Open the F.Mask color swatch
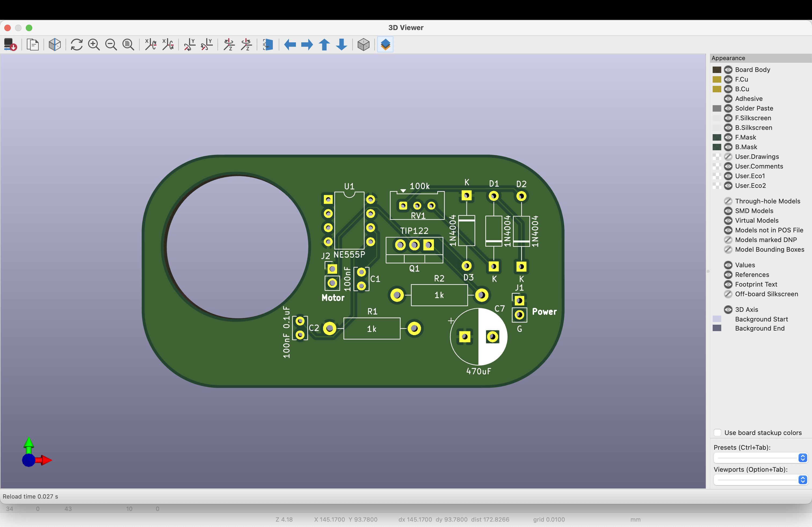The image size is (812, 527). (x=717, y=137)
